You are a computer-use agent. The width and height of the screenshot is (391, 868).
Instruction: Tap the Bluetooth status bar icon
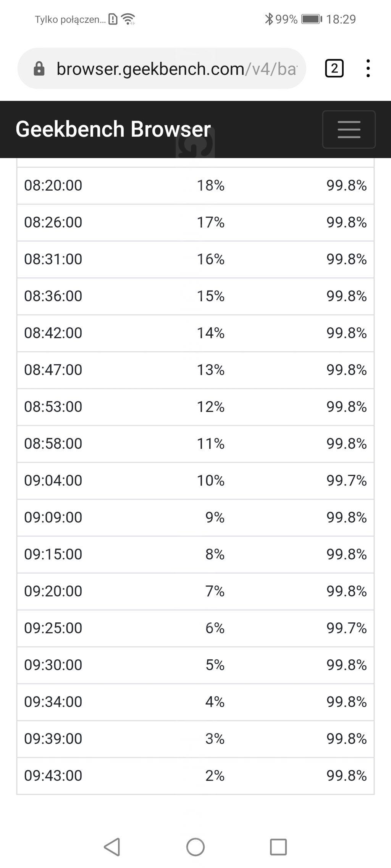click(269, 19)
